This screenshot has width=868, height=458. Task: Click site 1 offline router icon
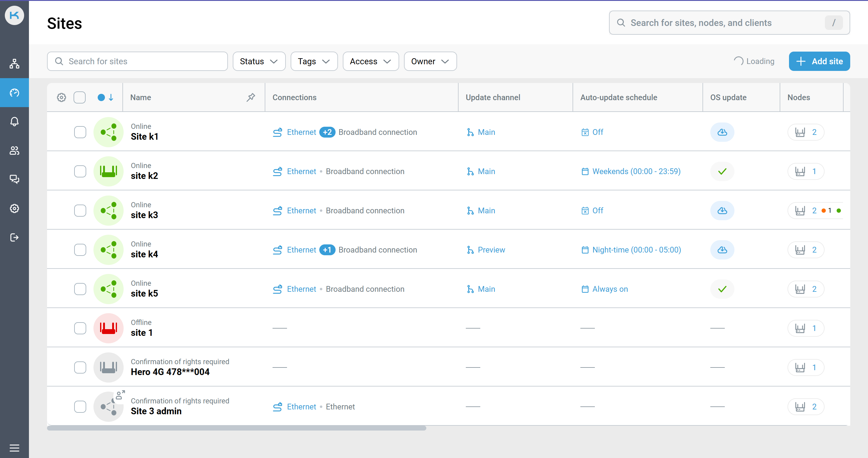109,328
